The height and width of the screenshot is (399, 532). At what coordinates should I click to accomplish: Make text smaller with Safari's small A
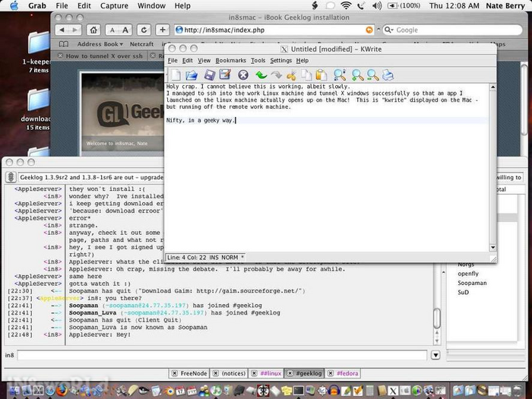[112, 30]
